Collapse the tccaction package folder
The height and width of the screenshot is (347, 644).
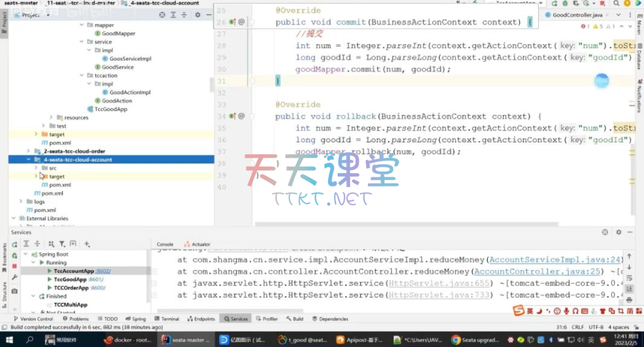point(82,76)
